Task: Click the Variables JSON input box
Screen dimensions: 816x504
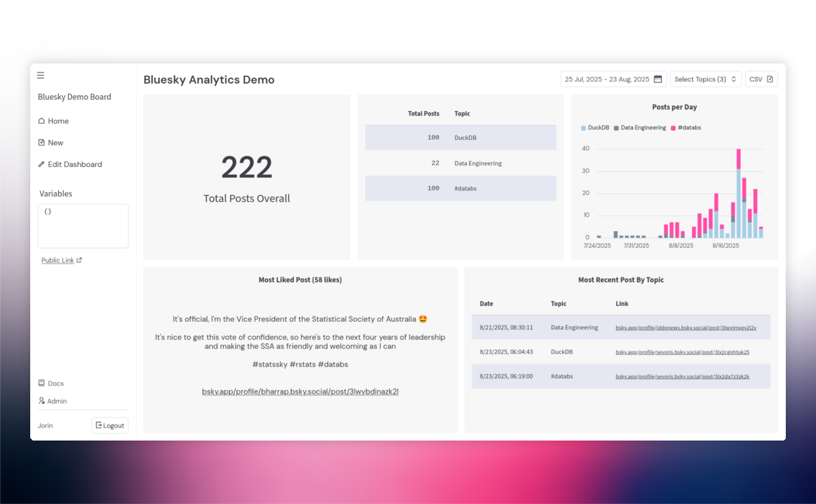Action: tap(83, 225)
